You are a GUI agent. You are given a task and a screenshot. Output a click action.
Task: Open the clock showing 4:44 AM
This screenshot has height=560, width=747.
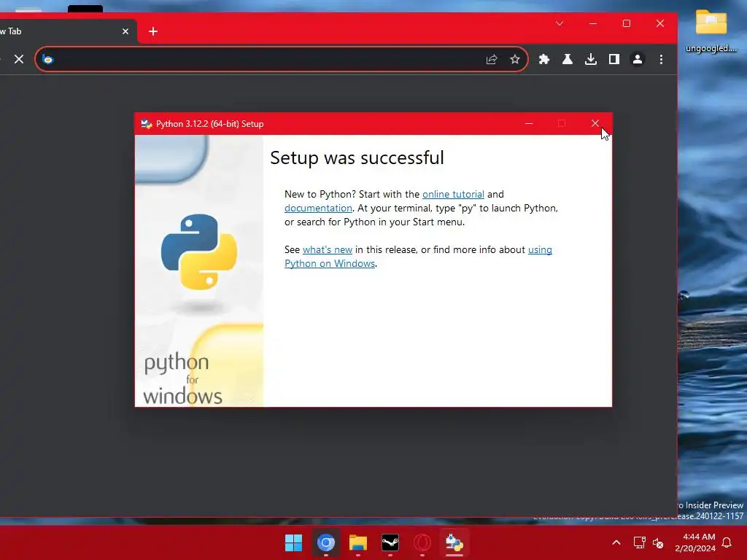pyautogui.click(x=695, y=542)
